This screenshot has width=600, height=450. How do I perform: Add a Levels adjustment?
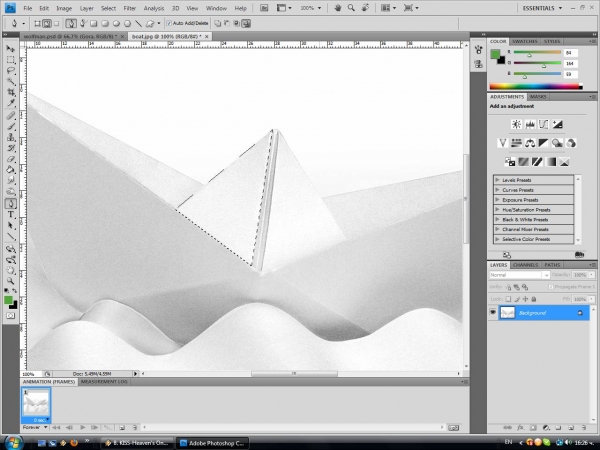coord(530,124)
